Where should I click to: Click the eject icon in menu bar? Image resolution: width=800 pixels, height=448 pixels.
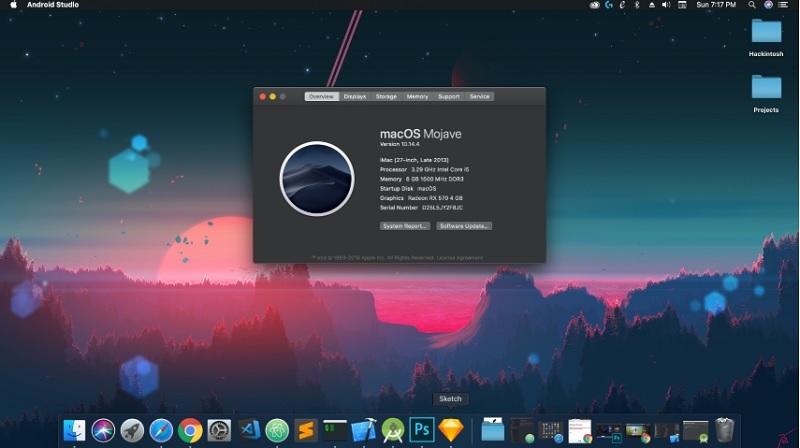point(652,5)
